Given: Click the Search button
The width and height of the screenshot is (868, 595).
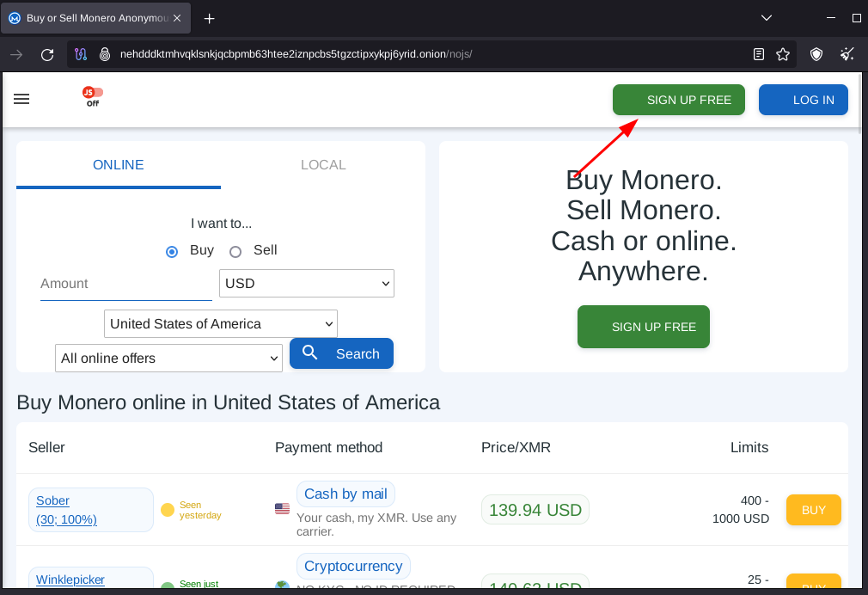Looking at the screenshot, I should tap(341, 353).
